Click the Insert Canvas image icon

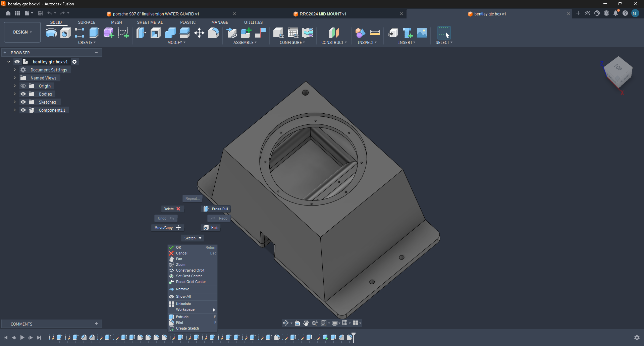pyautogui.click(x=422, y=33)
